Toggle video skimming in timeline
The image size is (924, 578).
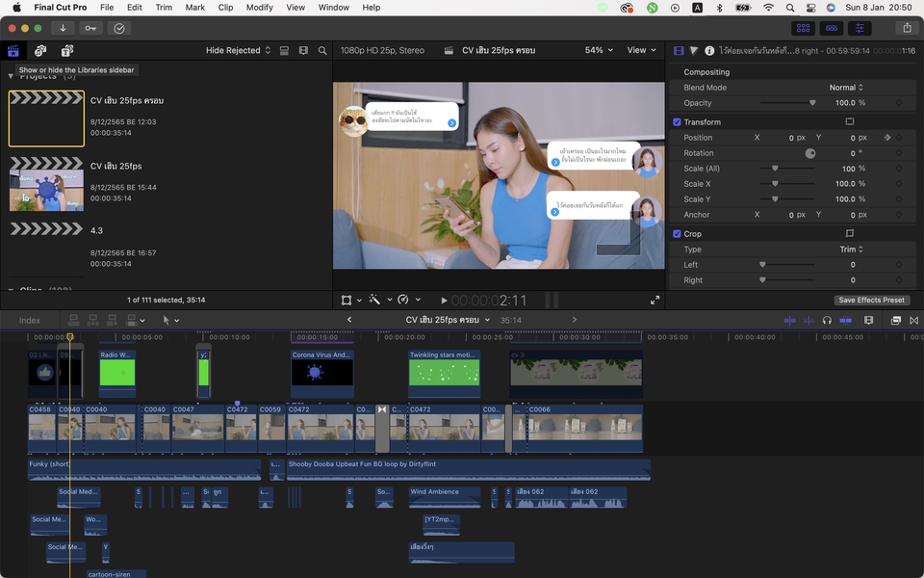789,320
